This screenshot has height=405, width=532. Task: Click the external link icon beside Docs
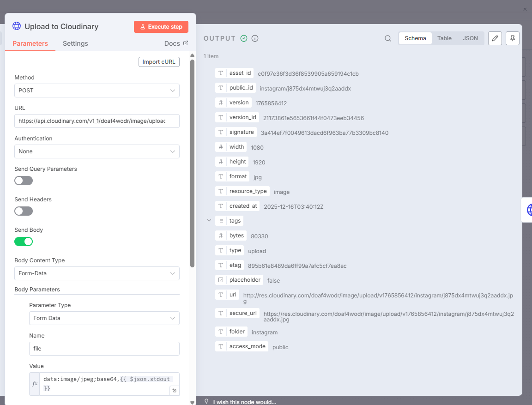pos(186,43)
